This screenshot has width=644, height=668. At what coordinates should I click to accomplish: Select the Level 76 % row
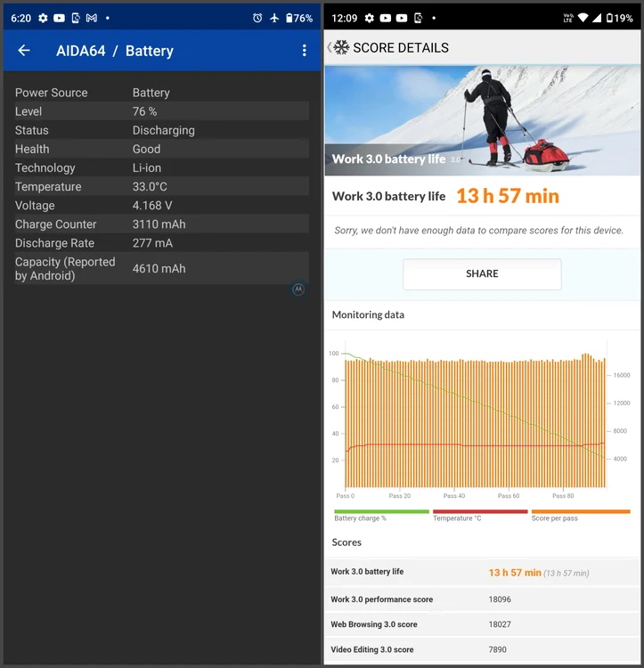(162, 111)
